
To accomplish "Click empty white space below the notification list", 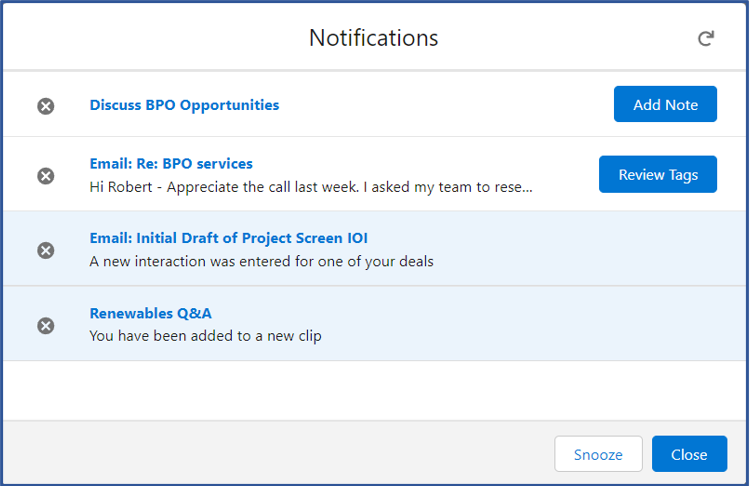I will click(375, 390).
